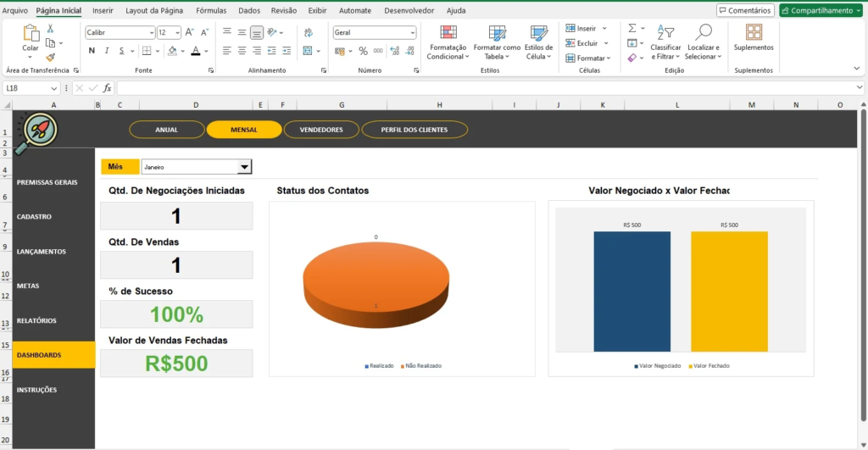Click the insert function fx icon

107,88
